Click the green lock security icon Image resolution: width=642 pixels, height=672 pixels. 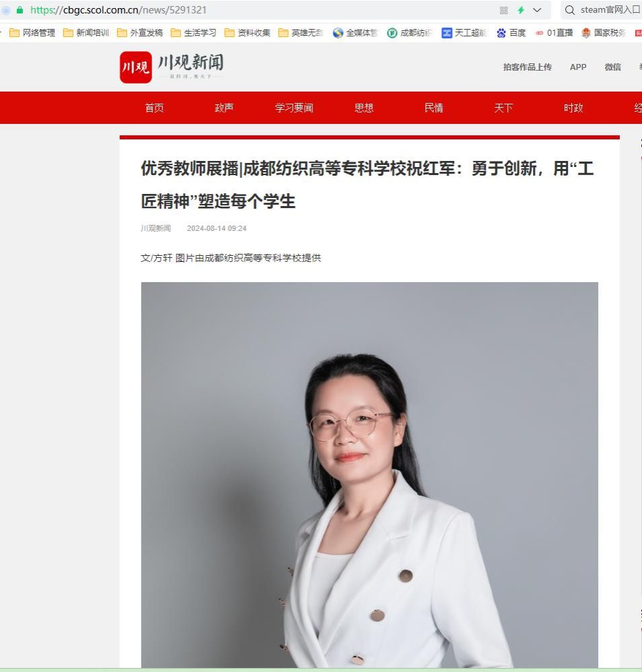(20, 10)
